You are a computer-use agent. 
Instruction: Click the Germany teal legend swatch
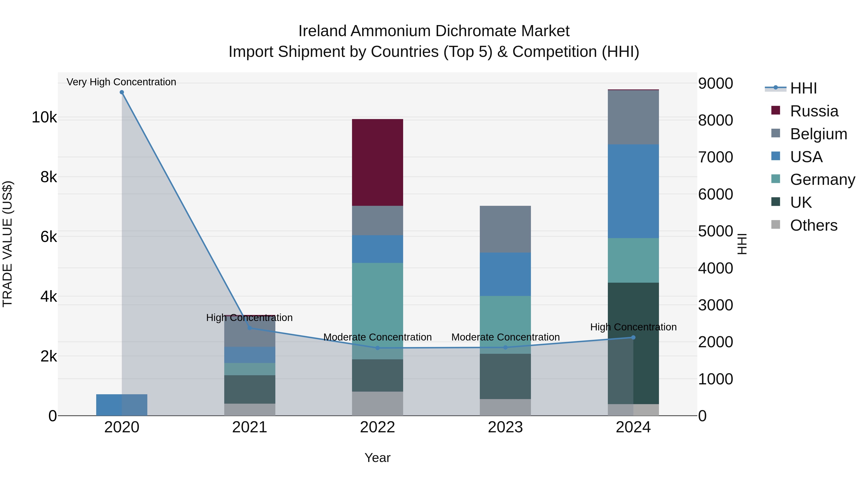(x=776, y=179)
